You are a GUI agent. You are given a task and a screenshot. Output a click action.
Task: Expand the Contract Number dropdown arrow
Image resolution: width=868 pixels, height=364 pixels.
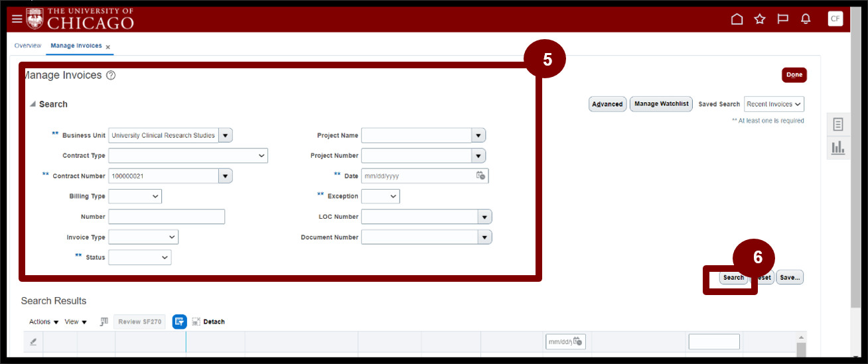[x=226, y=176]
